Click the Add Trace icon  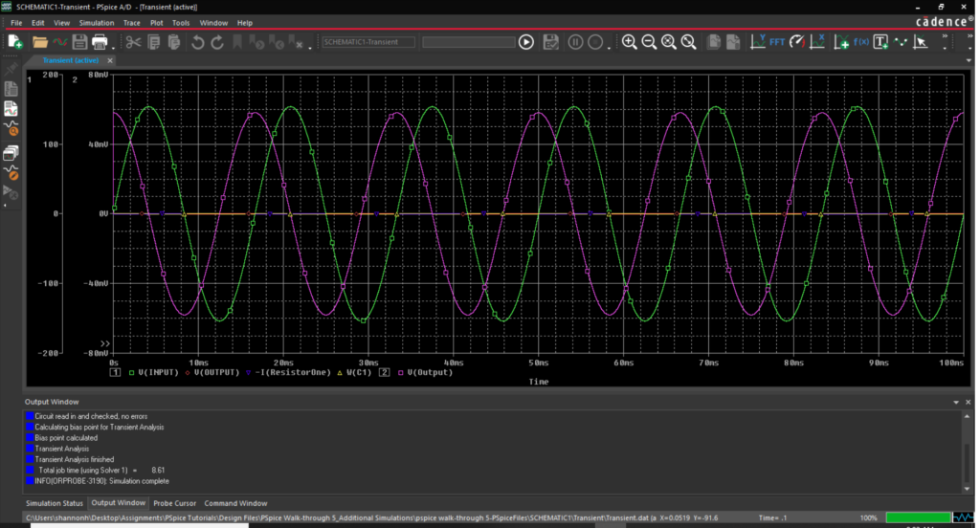click(841, 42)
